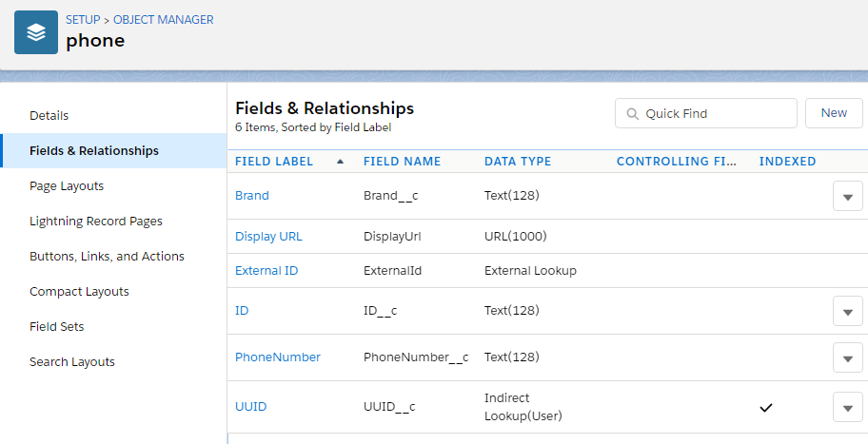Click the External ID field link
Viewport: 868px width, 444px height.
tap(266, 271)
